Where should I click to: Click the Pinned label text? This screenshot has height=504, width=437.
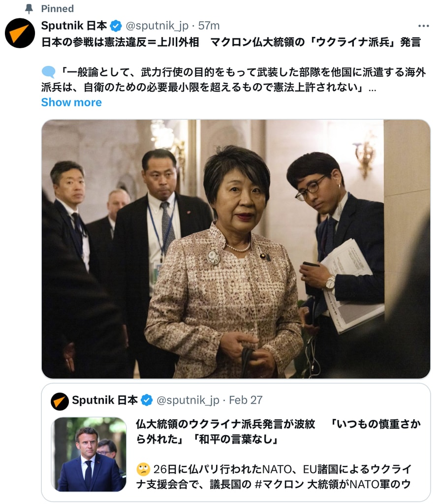[58, 9]
